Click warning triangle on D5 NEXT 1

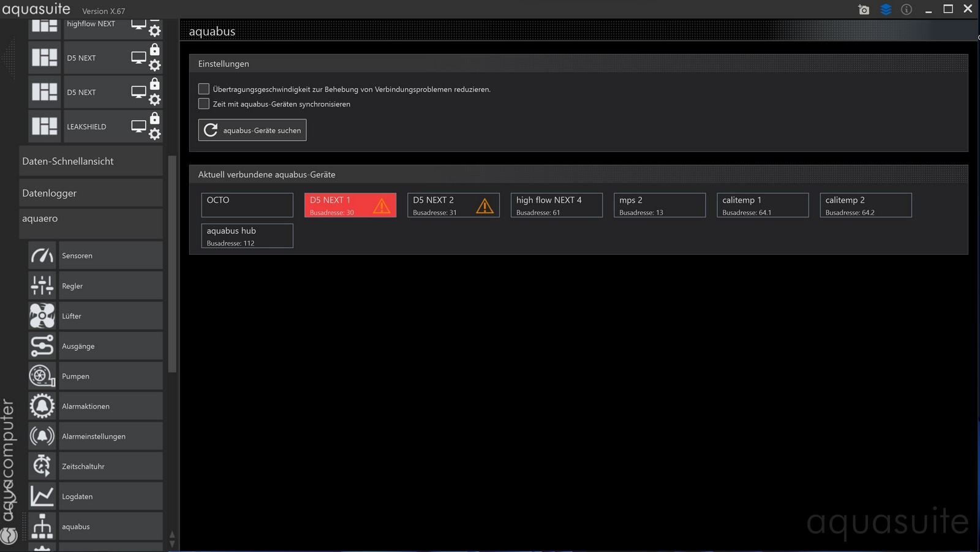point(382,206)
